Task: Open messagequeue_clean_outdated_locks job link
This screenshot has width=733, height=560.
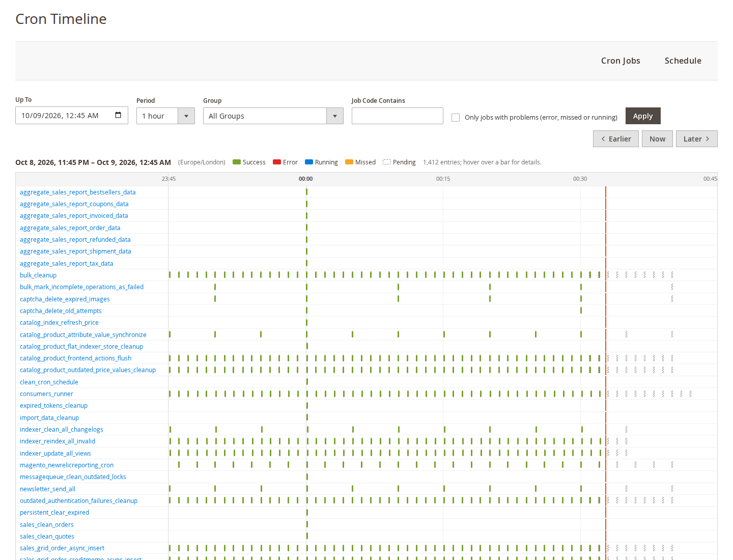Action: click(73, 477)
